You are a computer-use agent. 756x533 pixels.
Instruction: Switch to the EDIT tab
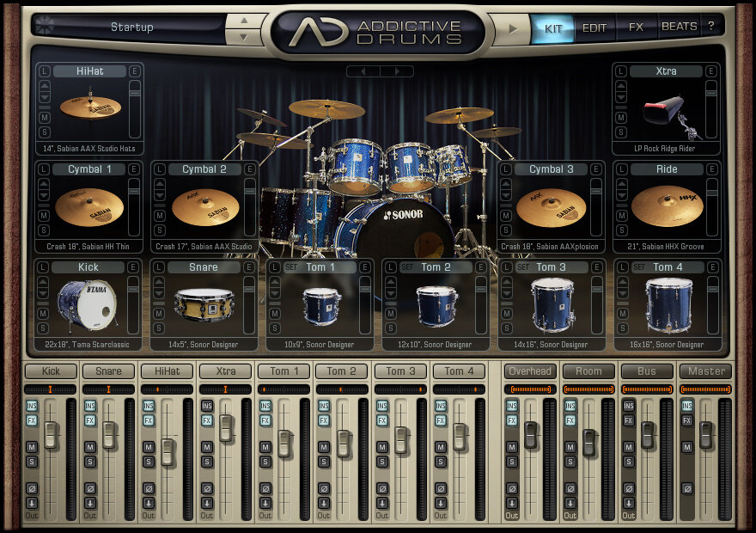594,28
